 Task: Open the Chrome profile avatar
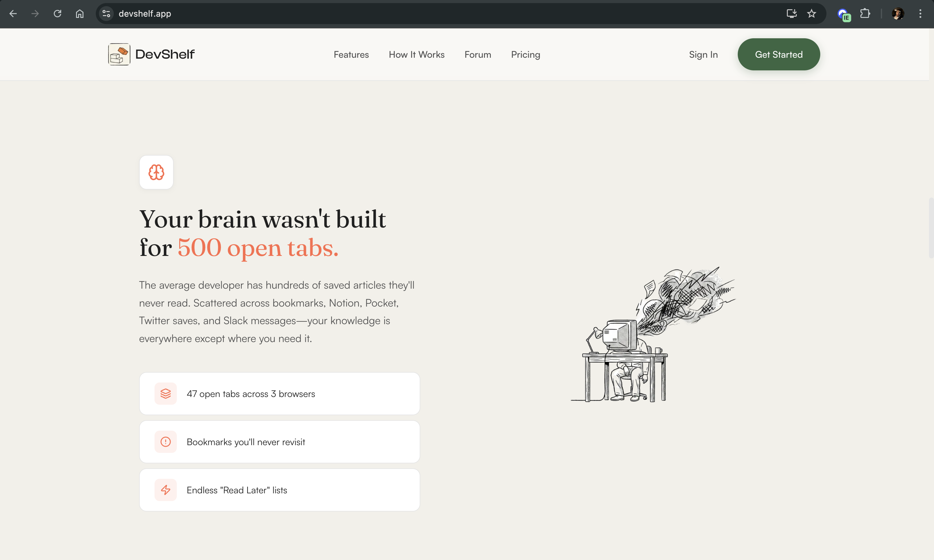click(x=898, y=14)
